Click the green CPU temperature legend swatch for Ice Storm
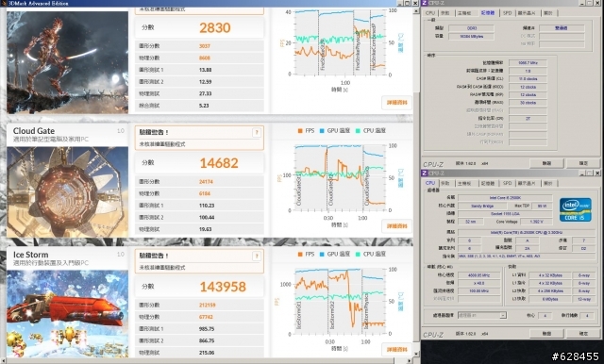Screen dimensions: 604x364 tap(358, 255)
